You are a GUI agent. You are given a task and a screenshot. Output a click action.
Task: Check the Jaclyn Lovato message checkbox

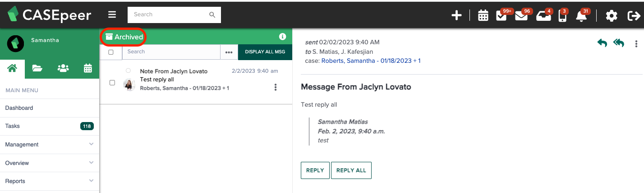point(112,83)
